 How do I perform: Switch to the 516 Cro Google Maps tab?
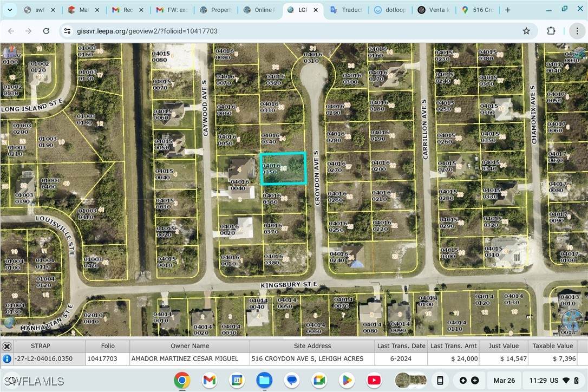(x=479, y=10)
